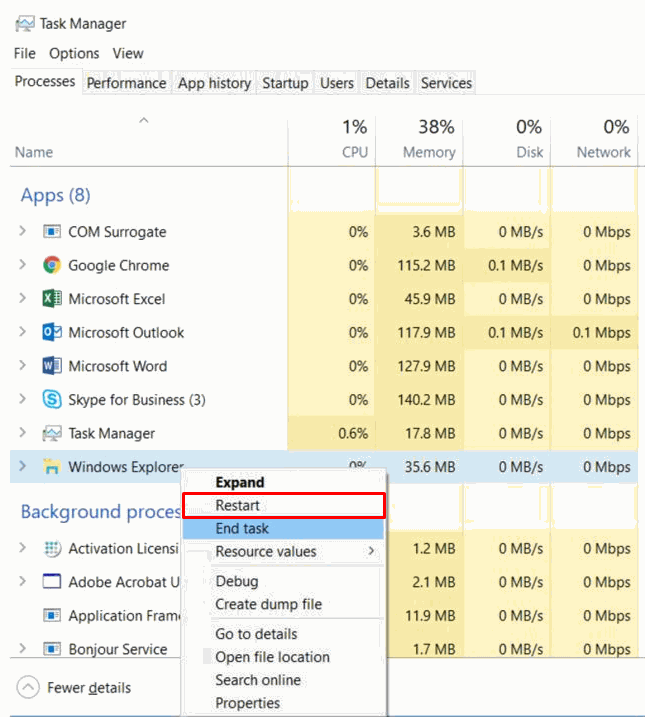Click the Skype for Business icon
Viewport: 645px width, 717px height.
tap(52, 400)
